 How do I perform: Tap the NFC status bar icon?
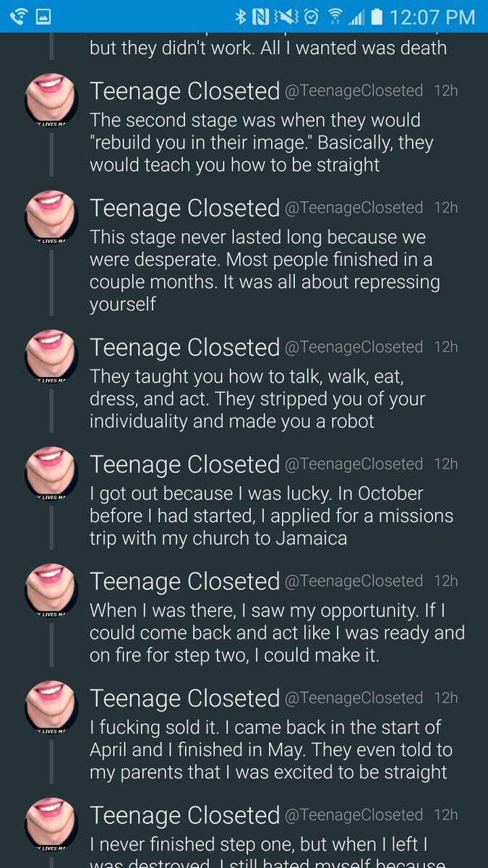pos(261,16)
